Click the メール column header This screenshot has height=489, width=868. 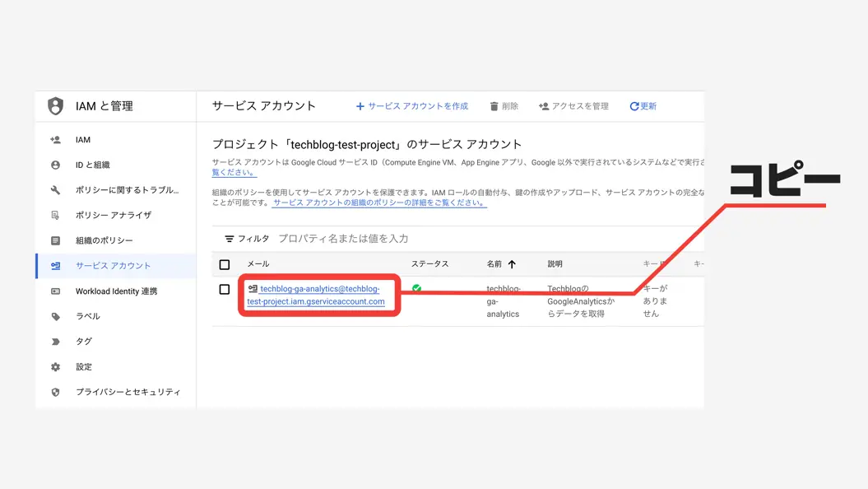click(x=258, y=264)
